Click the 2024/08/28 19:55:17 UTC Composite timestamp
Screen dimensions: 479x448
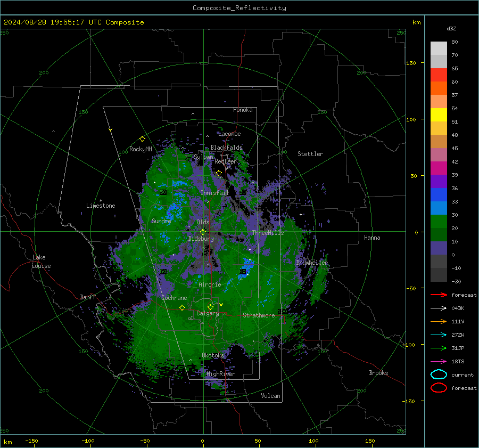(73, 22)
